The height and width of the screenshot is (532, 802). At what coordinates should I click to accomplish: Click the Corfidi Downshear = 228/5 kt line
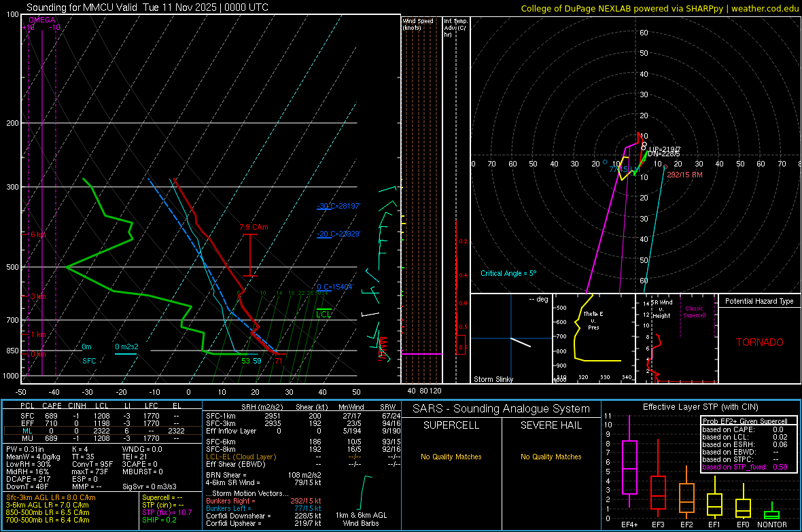[x=264, y=516]
